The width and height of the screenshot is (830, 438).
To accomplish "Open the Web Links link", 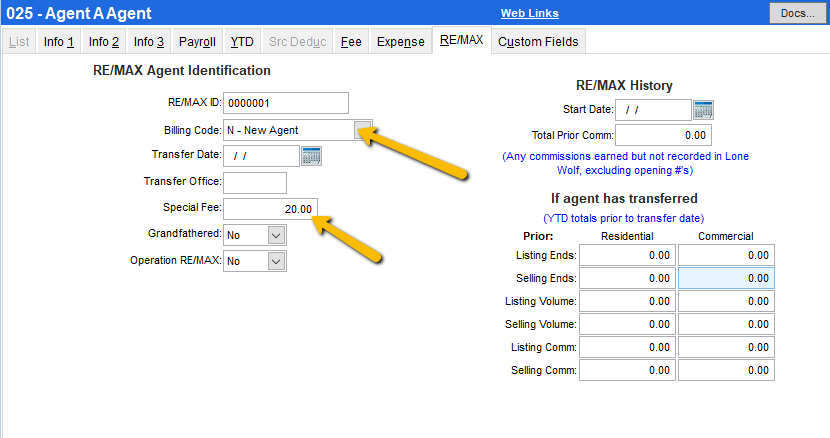I will 530,13.
